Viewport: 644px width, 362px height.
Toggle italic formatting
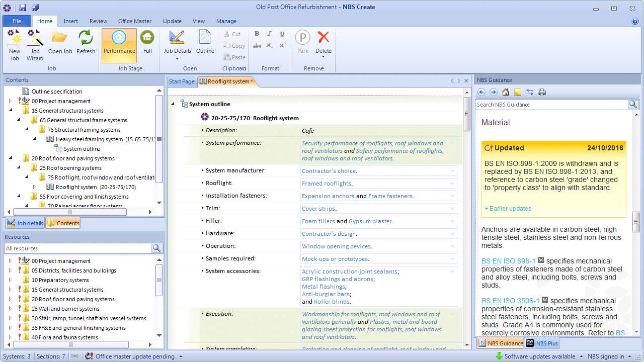tap(269, 34)
